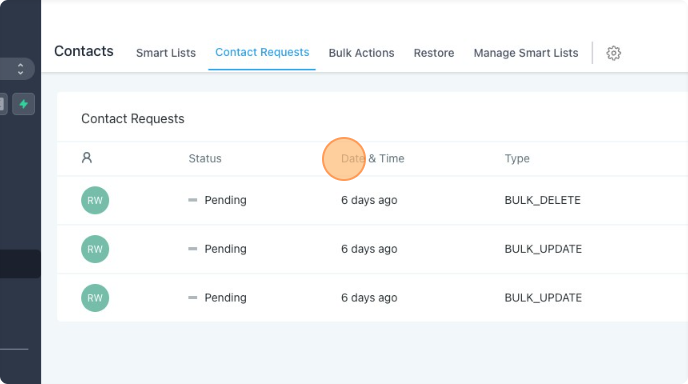Switch to the Smart Lists tab
This screenshot has height=384, width=688.
pyautogui.click(x=166, y=53)
